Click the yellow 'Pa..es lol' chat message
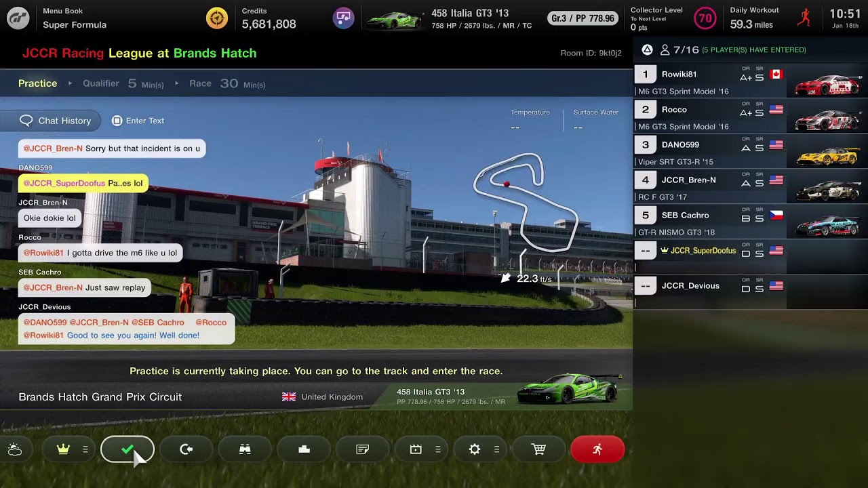 [83, 183]
